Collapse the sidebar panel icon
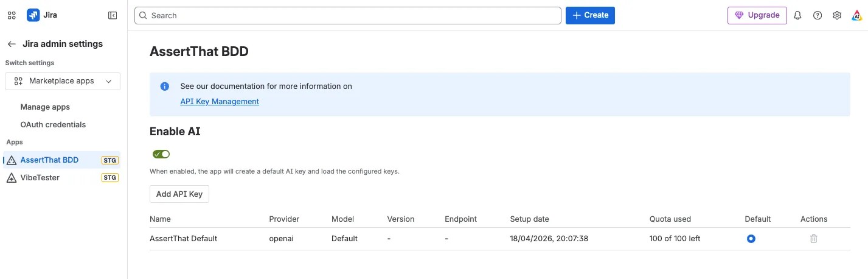 [113, 15]
